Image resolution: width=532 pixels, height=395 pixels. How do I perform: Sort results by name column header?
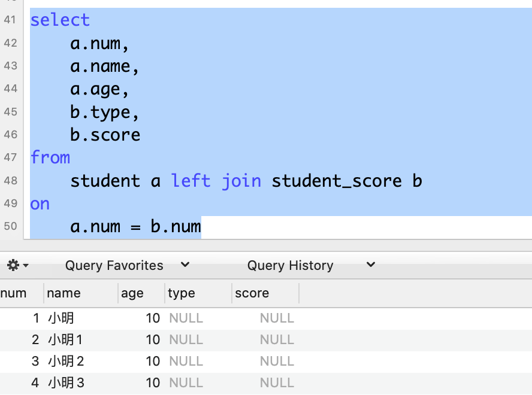point(81,293)
